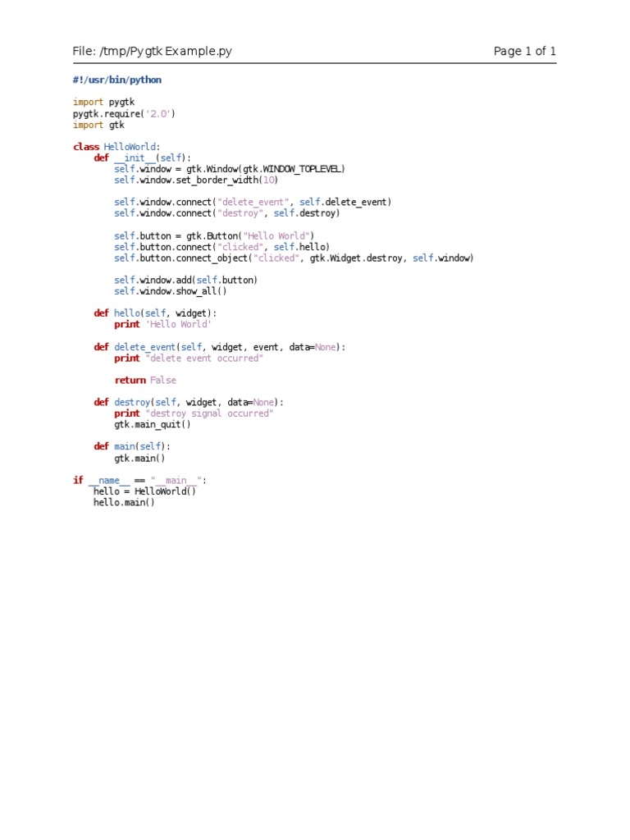Click the connect "delete_event" line
The width and height of the screenshot is (630, 840).
click(253, 202)
